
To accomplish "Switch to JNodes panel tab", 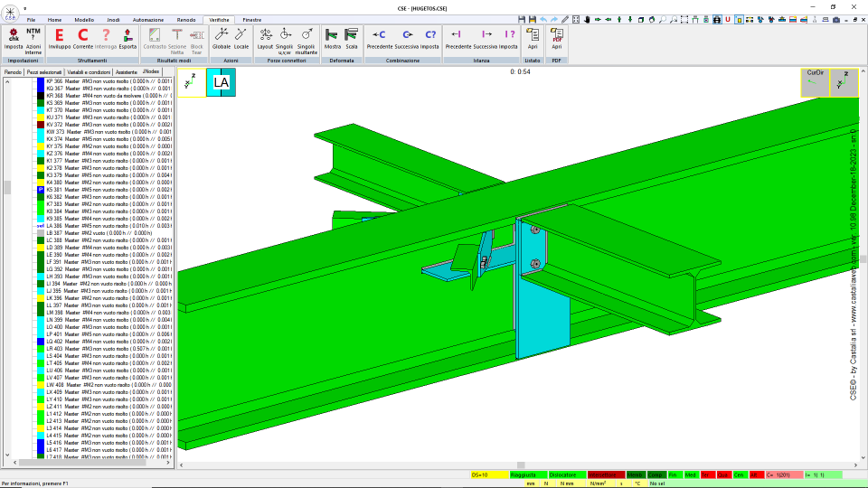I will click(151, 72).
